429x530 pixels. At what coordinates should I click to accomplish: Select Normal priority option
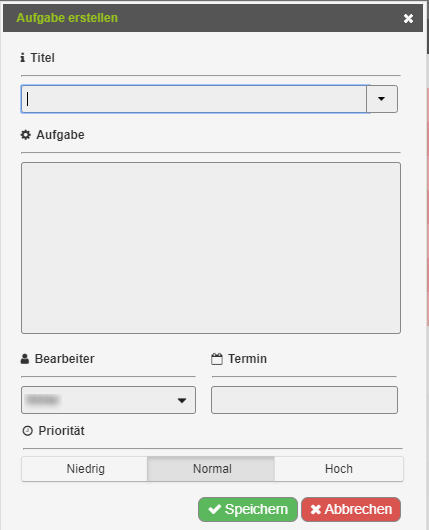click(211, 469)
